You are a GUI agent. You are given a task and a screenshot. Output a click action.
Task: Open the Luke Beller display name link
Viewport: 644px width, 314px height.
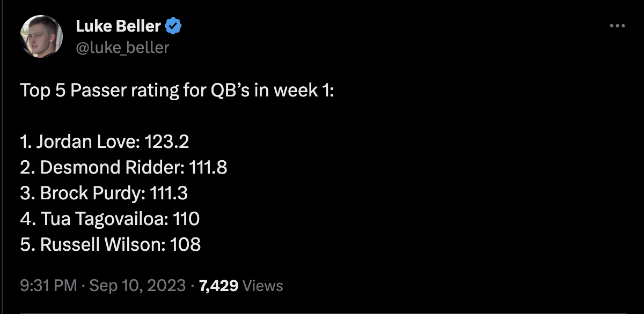point(119,26)
